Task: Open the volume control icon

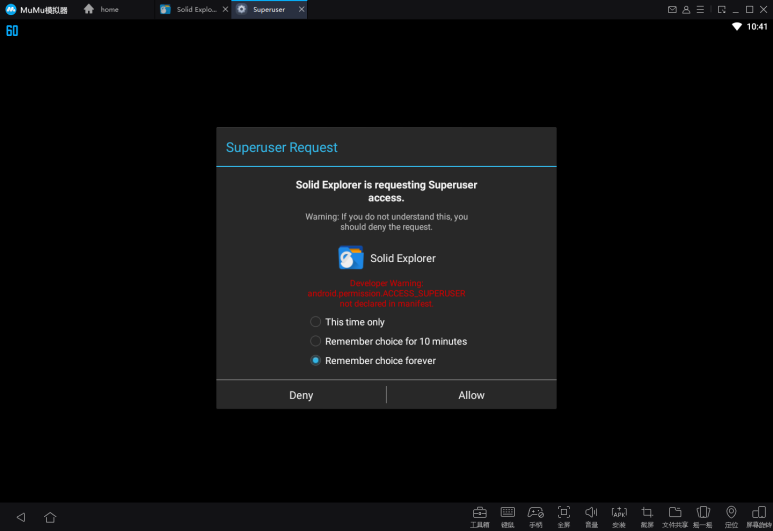Action: point(591,516)
